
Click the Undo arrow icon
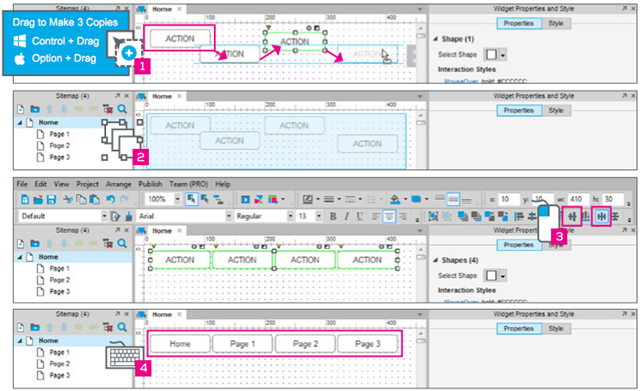[110, 199]
